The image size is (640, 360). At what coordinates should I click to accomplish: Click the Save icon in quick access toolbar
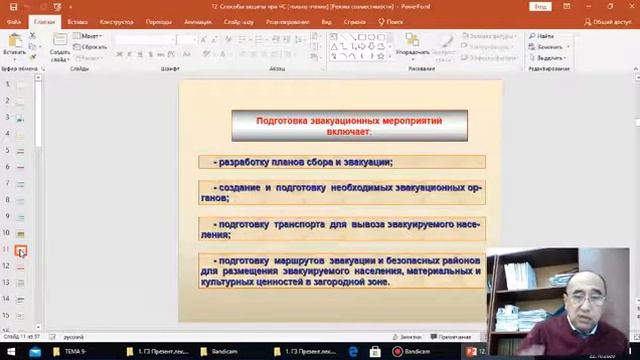click(x=13, y=7)
